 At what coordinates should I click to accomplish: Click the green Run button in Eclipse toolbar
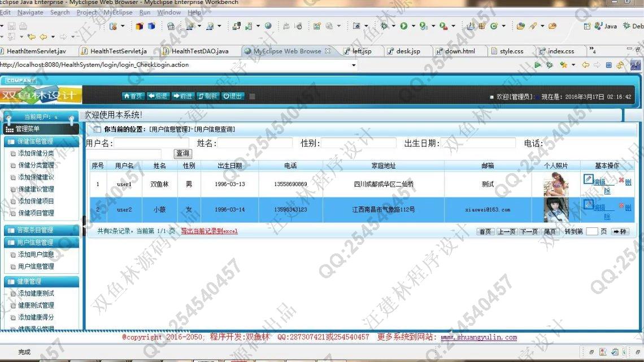click(404, 26)
